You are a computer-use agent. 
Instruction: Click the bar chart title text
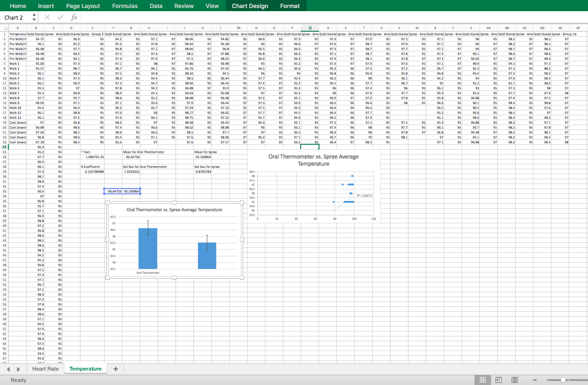[174, 209]
